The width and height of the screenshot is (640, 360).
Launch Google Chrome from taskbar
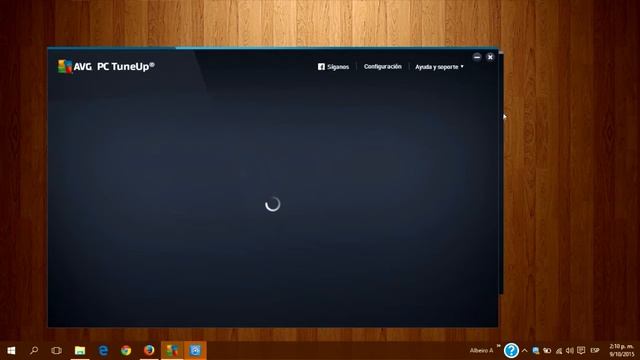[126, 351]
